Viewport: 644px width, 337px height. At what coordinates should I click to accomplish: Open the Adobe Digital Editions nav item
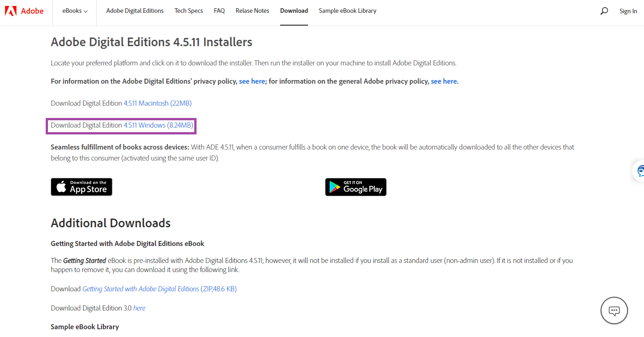(x=135, y=11)
